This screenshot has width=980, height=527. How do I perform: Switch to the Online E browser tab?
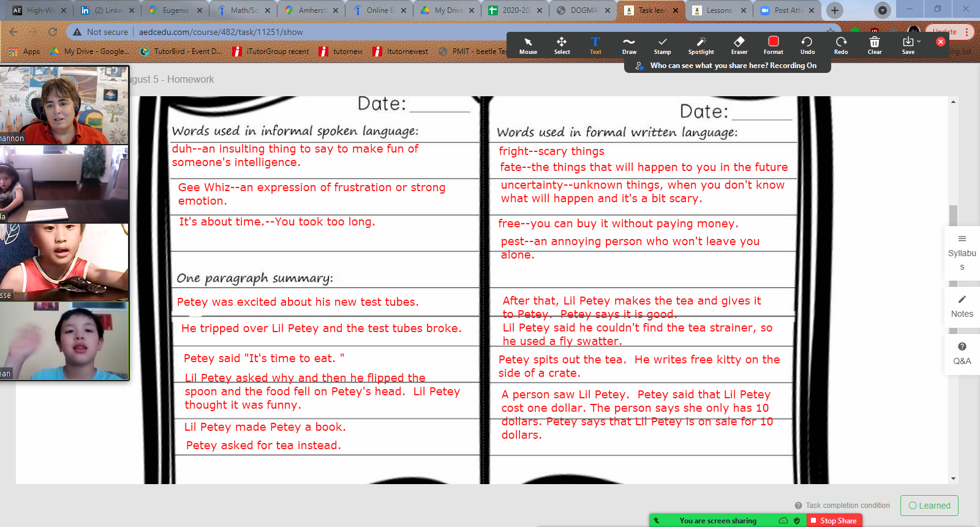click(x=379, y=10)
